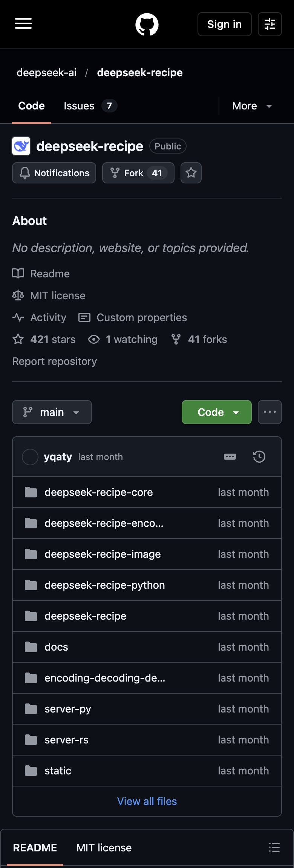The height and width of the screenshot is (868, 294).
Task: Open the static folder
Action: [58, 771]
